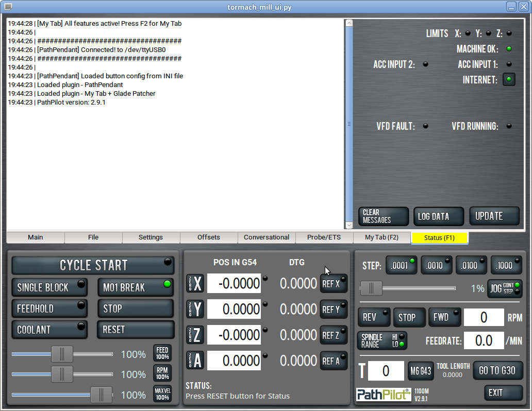The width and height of the screenshot is (532, 411).
Task: Reset RPM override to 100%
Action: 162,374
